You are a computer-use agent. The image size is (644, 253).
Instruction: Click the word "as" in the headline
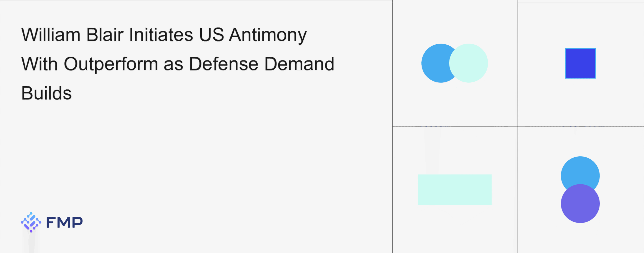click(x=173, y=64)
